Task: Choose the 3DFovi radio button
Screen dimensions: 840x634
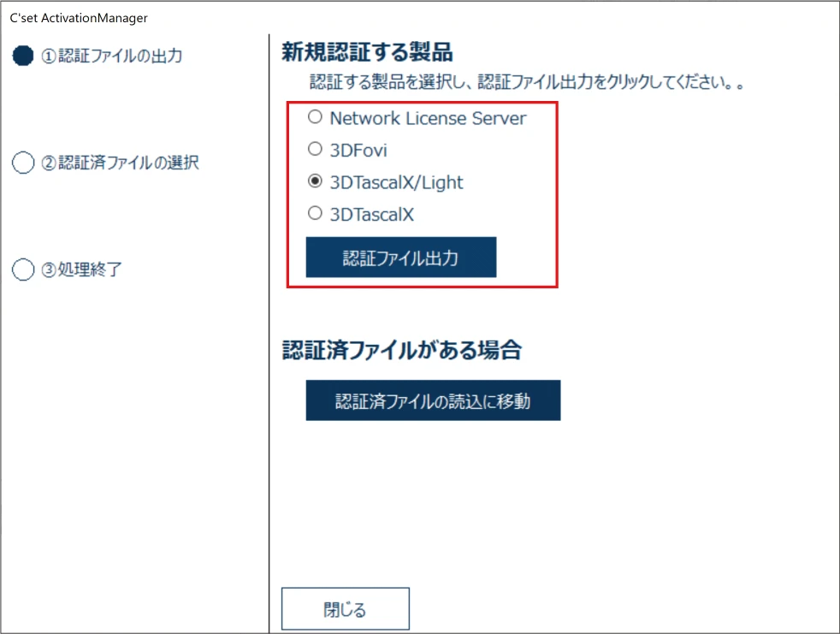Action: (316, 150)
